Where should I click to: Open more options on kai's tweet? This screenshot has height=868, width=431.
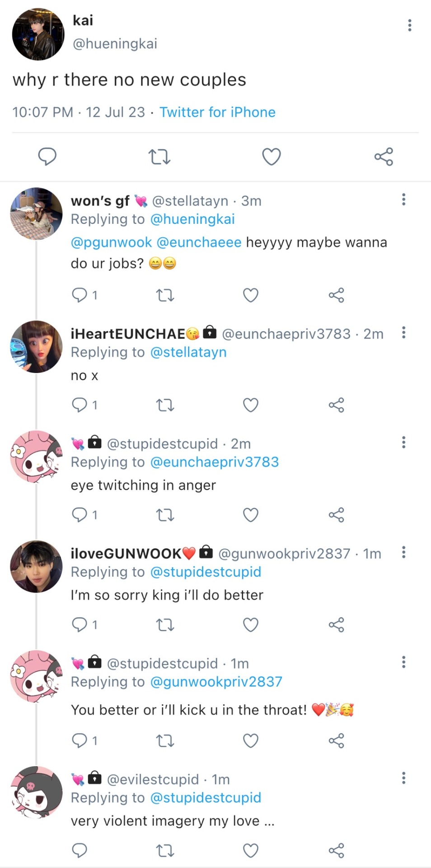coord(409,25)
